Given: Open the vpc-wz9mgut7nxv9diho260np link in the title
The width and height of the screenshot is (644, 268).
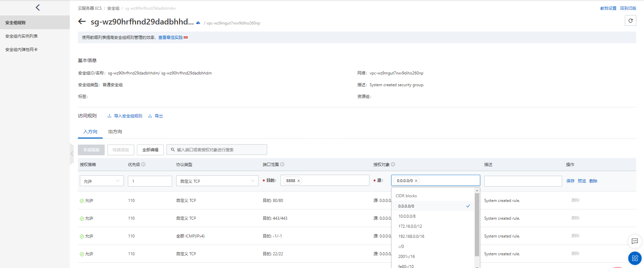Looking at the screenshot, I should [x=233, y=23].
